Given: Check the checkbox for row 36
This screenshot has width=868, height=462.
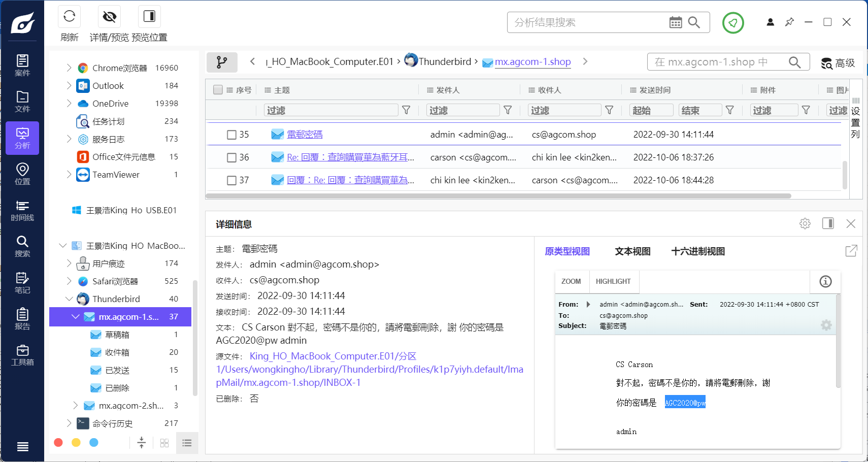Looking at the screenshot, I should [x=231, y=157].
